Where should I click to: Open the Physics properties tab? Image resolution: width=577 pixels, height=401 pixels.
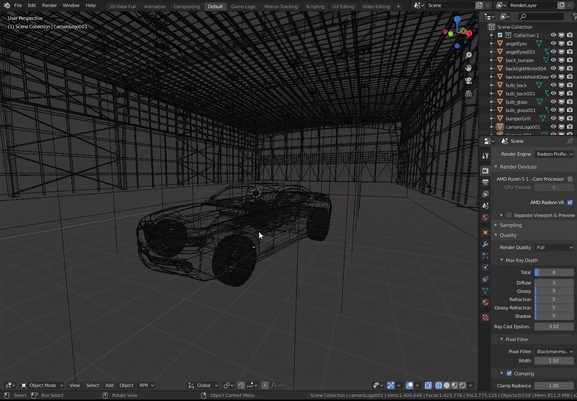pos(485,267)
